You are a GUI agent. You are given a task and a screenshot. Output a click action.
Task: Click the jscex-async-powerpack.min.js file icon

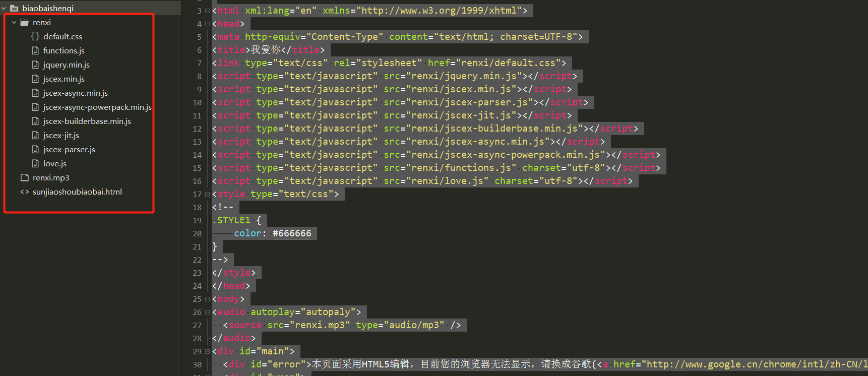coord(35,107)
